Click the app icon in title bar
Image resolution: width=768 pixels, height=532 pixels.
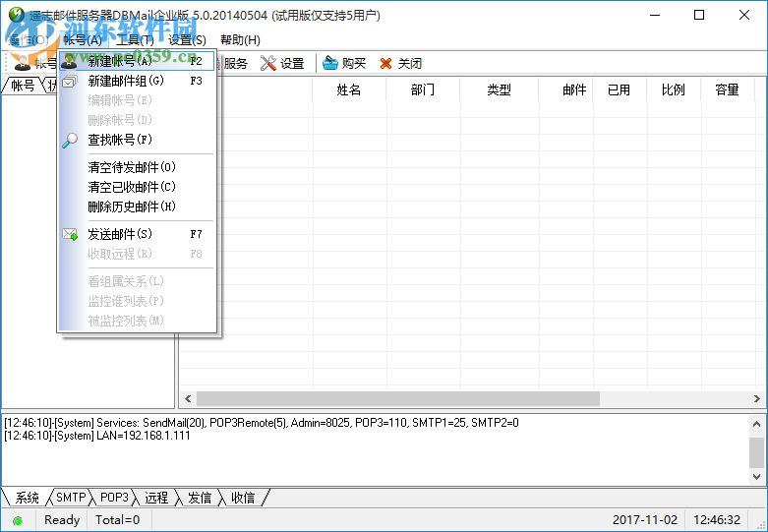click(17, 14)
